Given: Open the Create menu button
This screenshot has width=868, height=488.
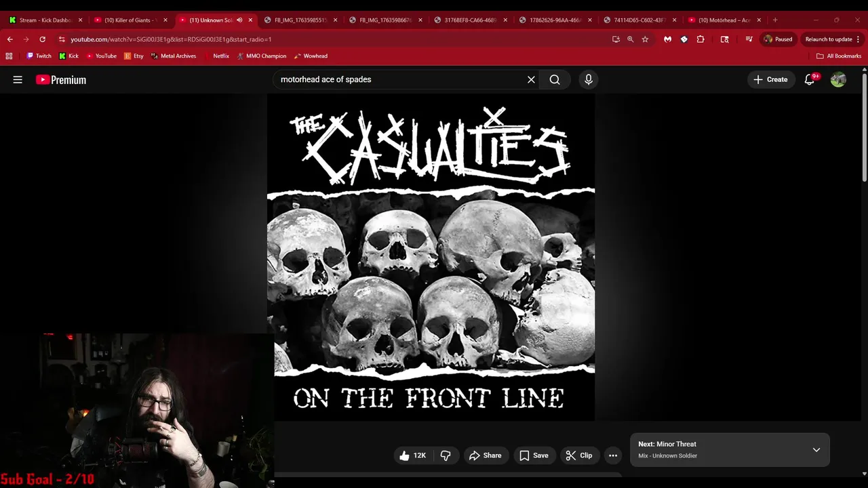Looking at the screenshot, I should pyautogui.click(x=770, y=79).
